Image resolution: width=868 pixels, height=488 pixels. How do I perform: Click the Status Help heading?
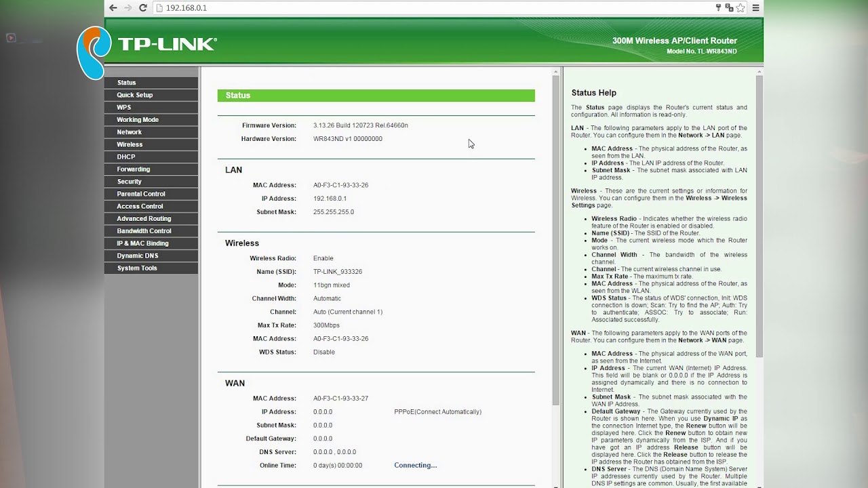[593, 93]
